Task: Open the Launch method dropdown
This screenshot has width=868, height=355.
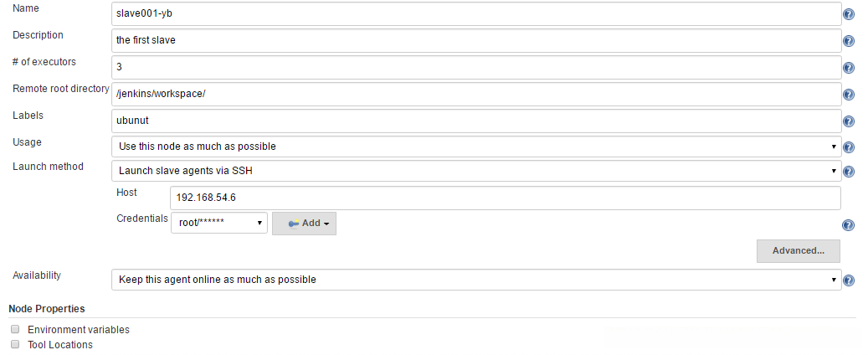Action: [475, 172]
